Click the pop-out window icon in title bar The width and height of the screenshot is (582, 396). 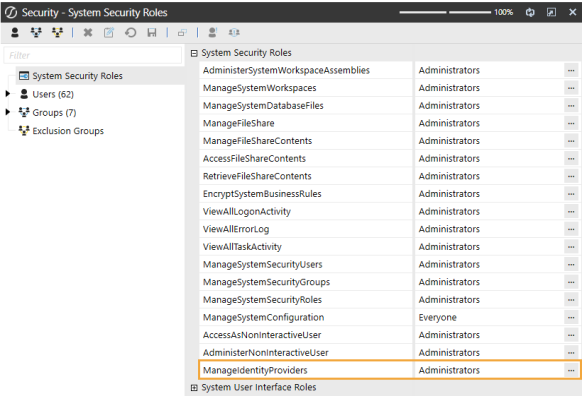coord(551,12)
